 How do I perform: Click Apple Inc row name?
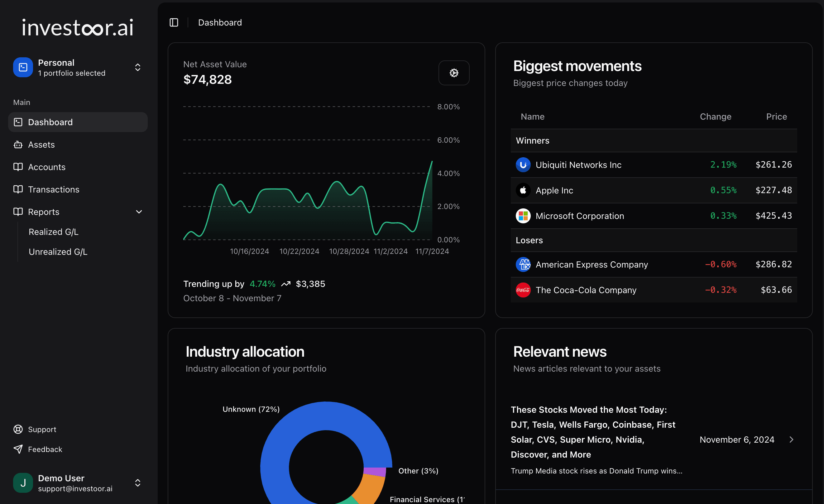click(554, 190)
